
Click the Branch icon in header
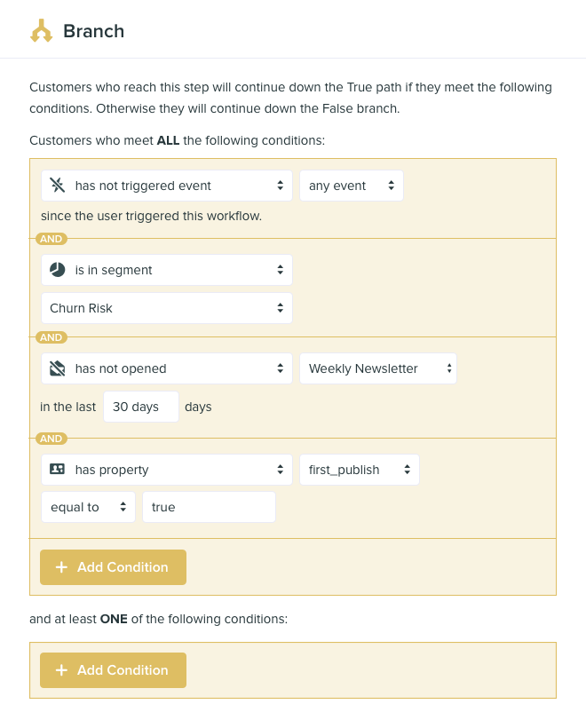tap(42, 32)
